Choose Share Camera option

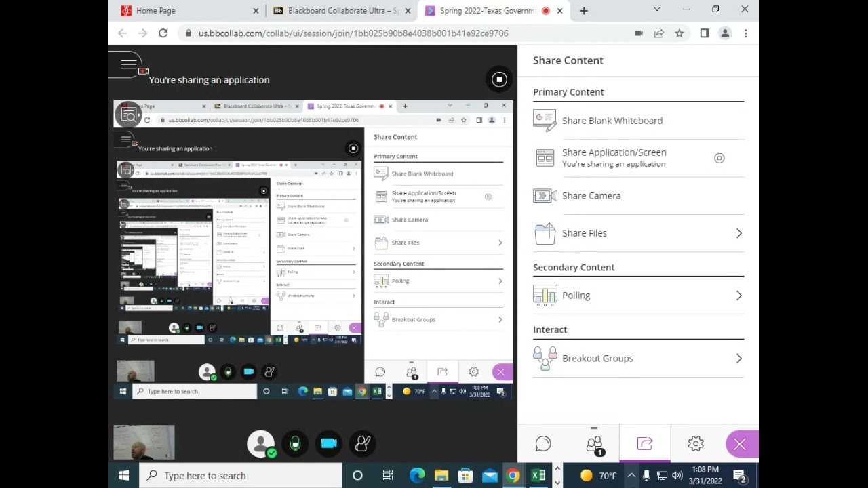click(638, 196)
